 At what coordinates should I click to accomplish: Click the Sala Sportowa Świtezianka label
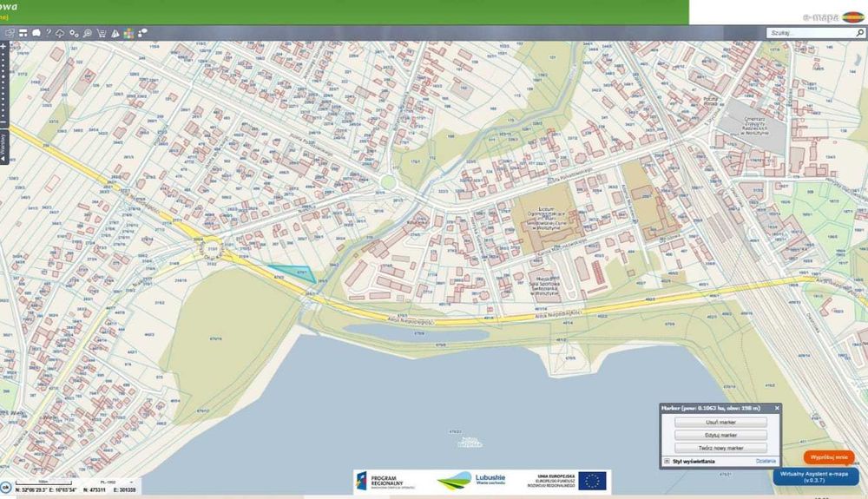coord(543,286)
